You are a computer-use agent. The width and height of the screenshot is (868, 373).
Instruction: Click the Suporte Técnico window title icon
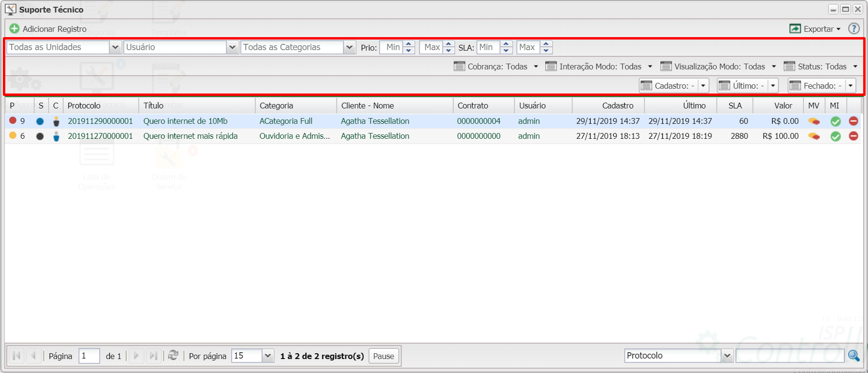coord(11,9)
